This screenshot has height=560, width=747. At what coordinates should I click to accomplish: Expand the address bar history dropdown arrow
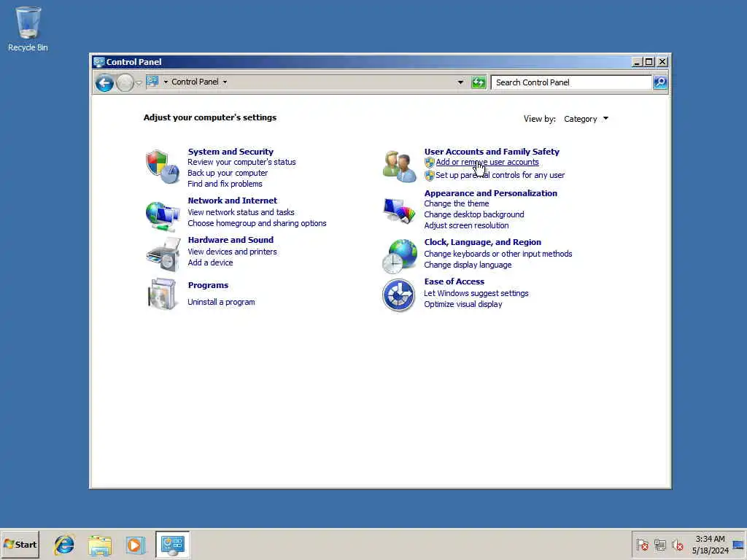coord(460,82)
